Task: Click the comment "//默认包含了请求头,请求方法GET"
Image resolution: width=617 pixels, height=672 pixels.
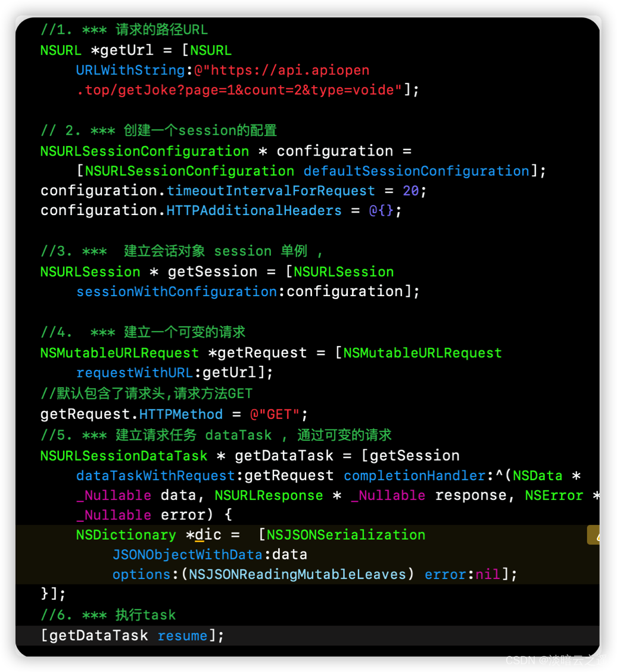Action: coord(147,393)
